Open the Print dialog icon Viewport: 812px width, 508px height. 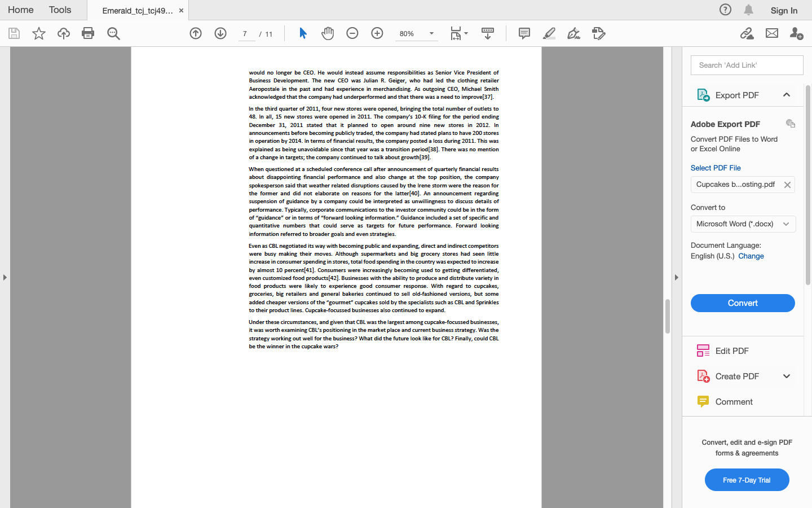(x=88, y=33)
